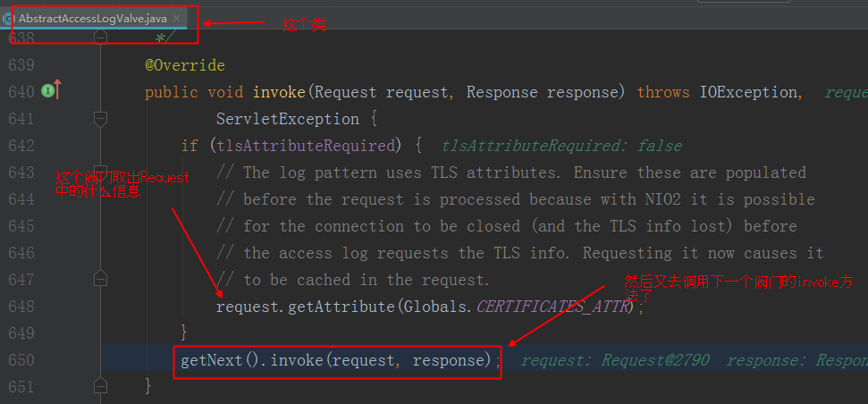This screenshot has height=404, width=868.
Task: Click line number 651 in the gutter
Action: pos(21,386)
